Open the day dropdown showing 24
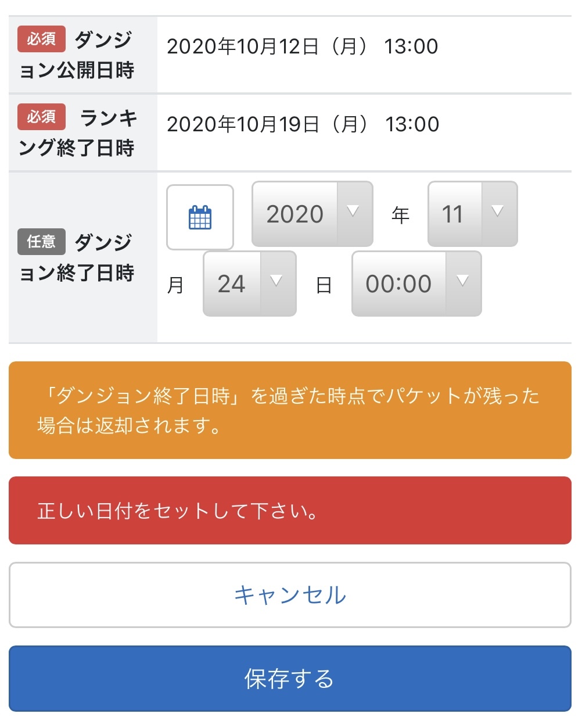Image resolution: width=582 pixels, height=728 pixels. 232,284
